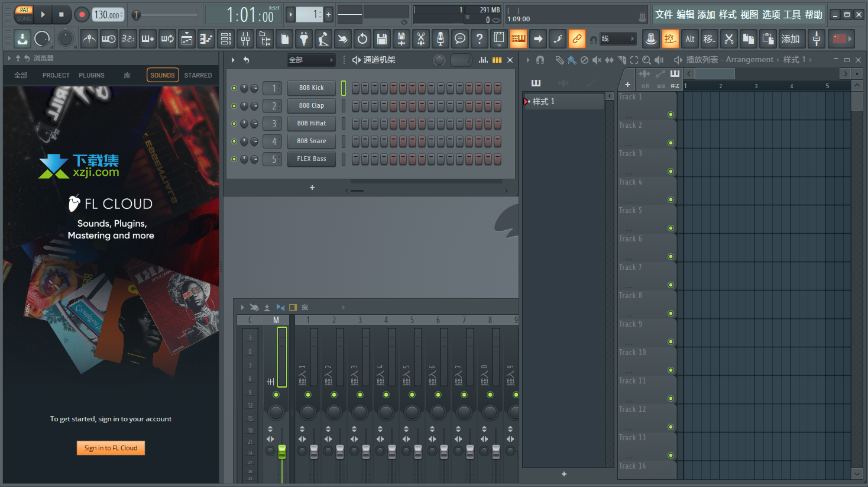
Task: Open channel rack graph editor icon
Action: (x=484, y=60)
